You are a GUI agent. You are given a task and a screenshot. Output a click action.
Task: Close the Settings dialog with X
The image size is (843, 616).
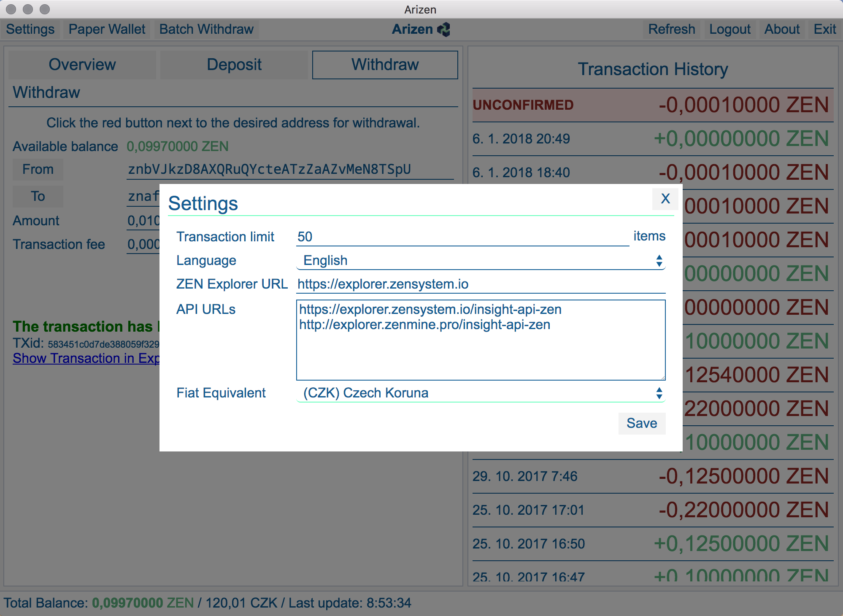click(665, 198)
